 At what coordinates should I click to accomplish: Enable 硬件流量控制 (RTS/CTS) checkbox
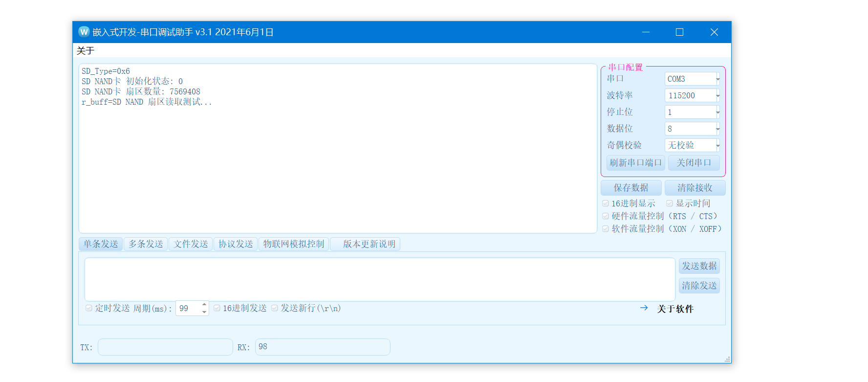606,216
